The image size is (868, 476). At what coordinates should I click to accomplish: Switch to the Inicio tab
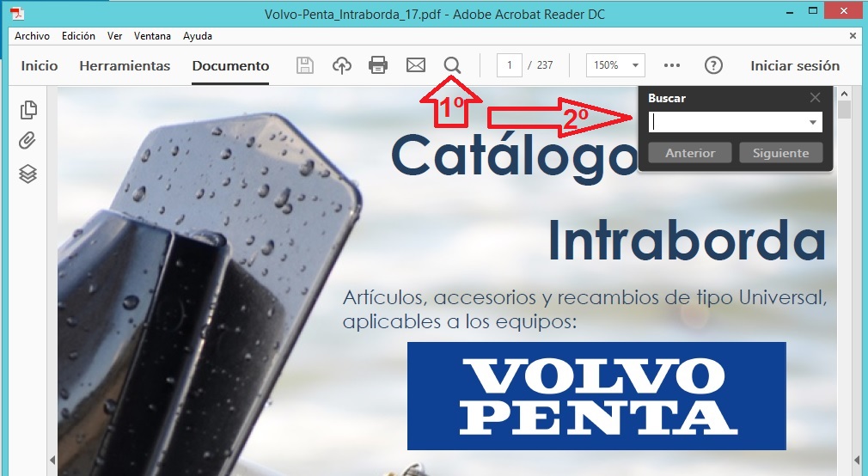point(40,65)
